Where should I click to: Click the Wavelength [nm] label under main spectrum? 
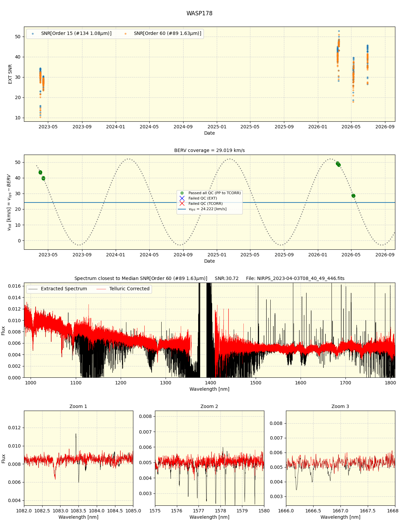point(209,389)
